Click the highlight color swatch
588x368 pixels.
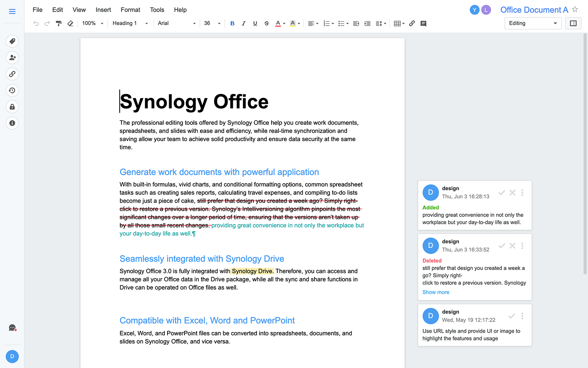pos(293,24)
